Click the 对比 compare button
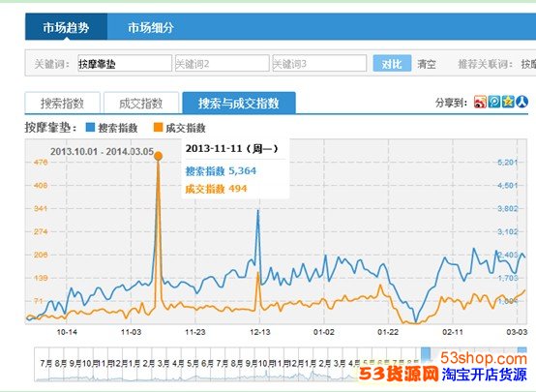This screenshot has width=536, height=392. coord(392,64)
